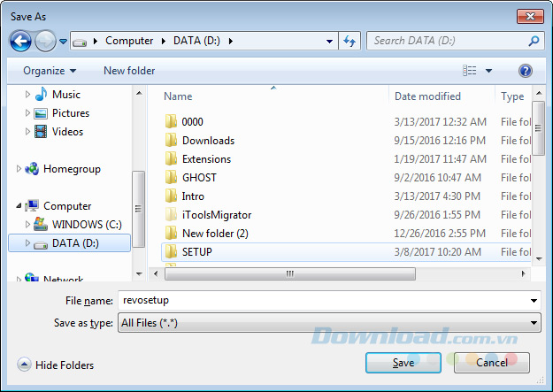This screenshot has height=392, width=553.
Task: Open the Save as type combo box
Action: (329, 323)
